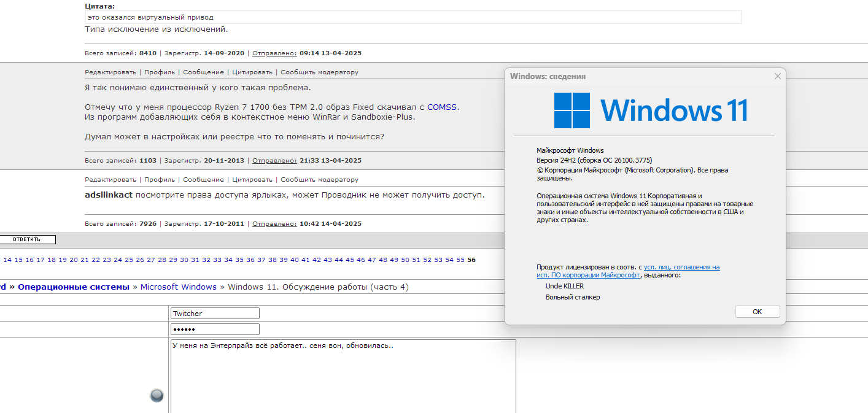Open the Отправлено link dated 21:33 13-04-2025
Image resolution: width=868 pixels, height=413 pixels.
click(274, 161)
